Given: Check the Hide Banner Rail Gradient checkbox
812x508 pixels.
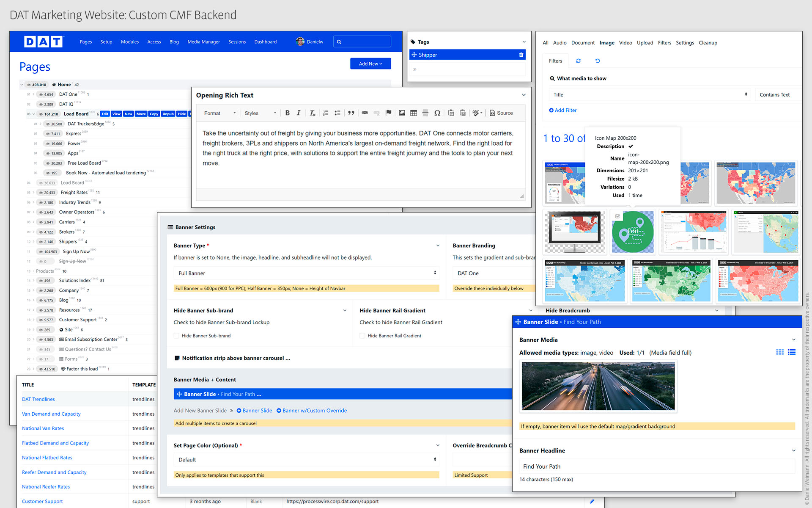Looking at the screenshot, I should pyautogui.click(x=362, y=336).
